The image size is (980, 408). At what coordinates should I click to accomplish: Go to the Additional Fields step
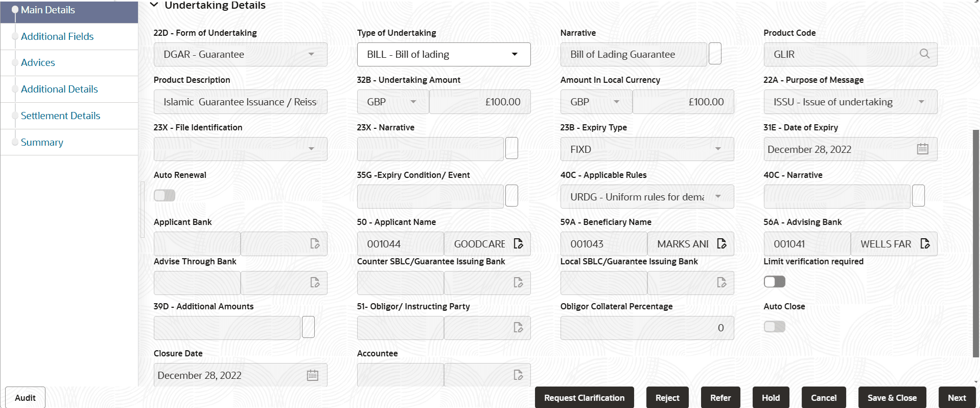[57, 36]
